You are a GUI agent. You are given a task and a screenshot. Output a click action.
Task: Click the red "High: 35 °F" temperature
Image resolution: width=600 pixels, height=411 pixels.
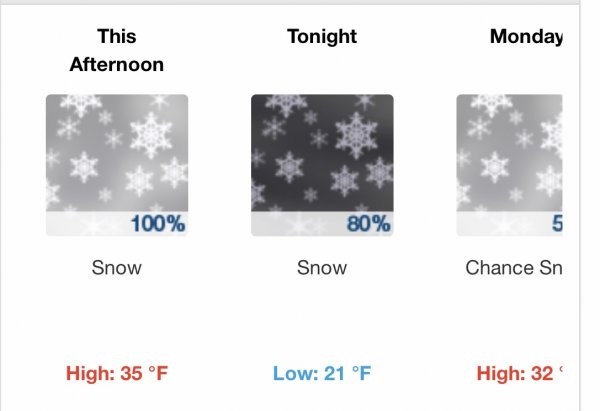pos(117,375)
